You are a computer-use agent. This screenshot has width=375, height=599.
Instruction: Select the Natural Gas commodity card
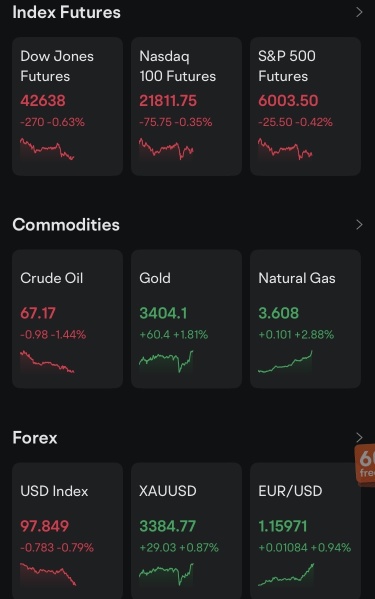pos(305,319)
